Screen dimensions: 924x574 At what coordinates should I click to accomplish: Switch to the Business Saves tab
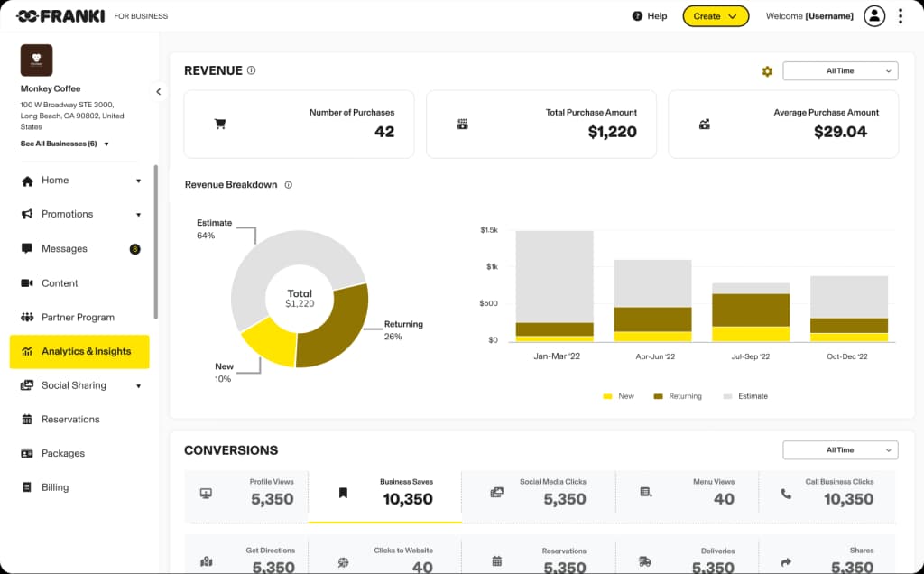pyautogui.click(x=385, y=493)
